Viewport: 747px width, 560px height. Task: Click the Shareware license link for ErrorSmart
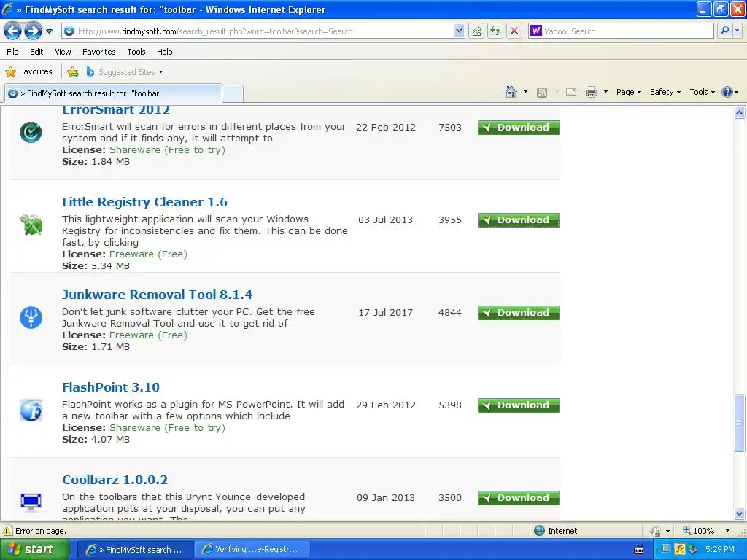point(167,150)
